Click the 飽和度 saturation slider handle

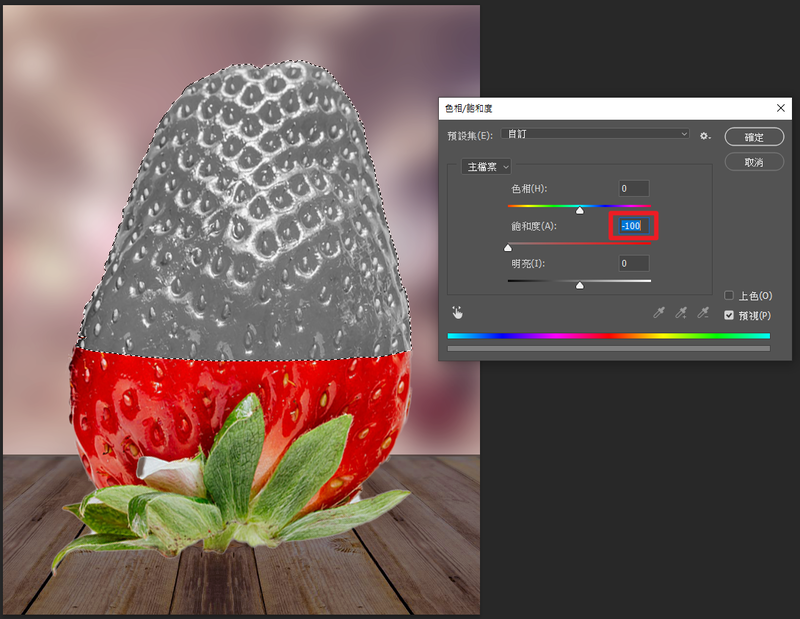coord(508,247)
